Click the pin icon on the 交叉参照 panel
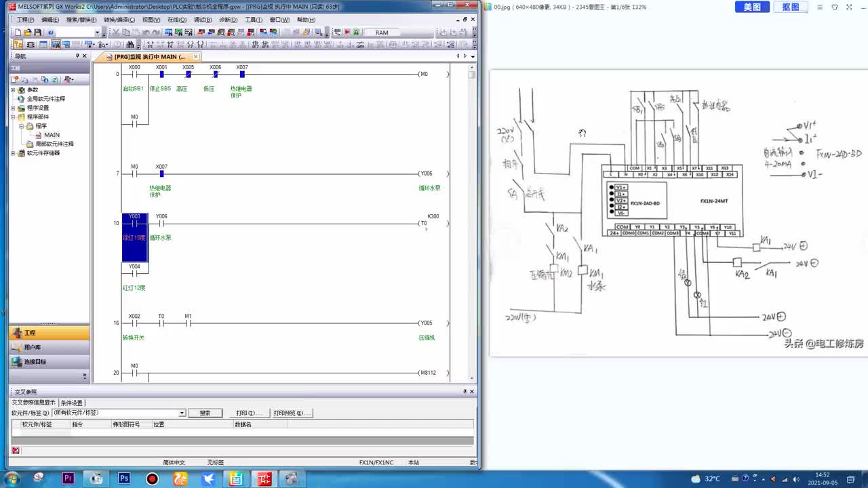The width and height of the screenshot is (868, 488). [465, 391]
